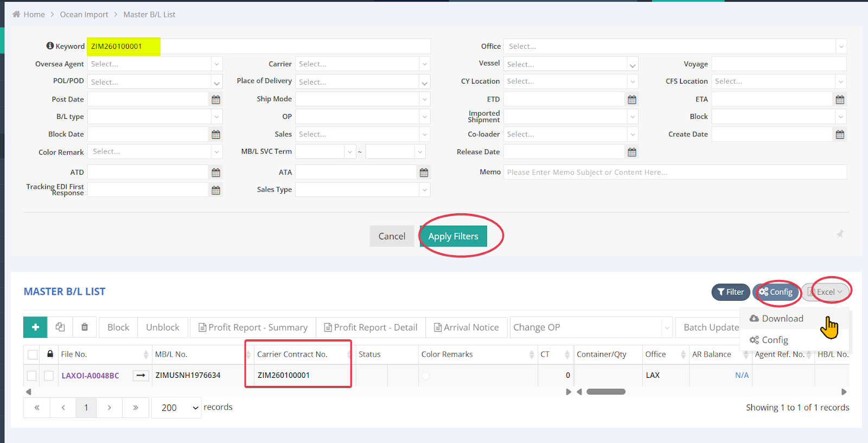Click the Apply Filters button
The width and height of the screenshot is (868, 443).
point(453,236)
